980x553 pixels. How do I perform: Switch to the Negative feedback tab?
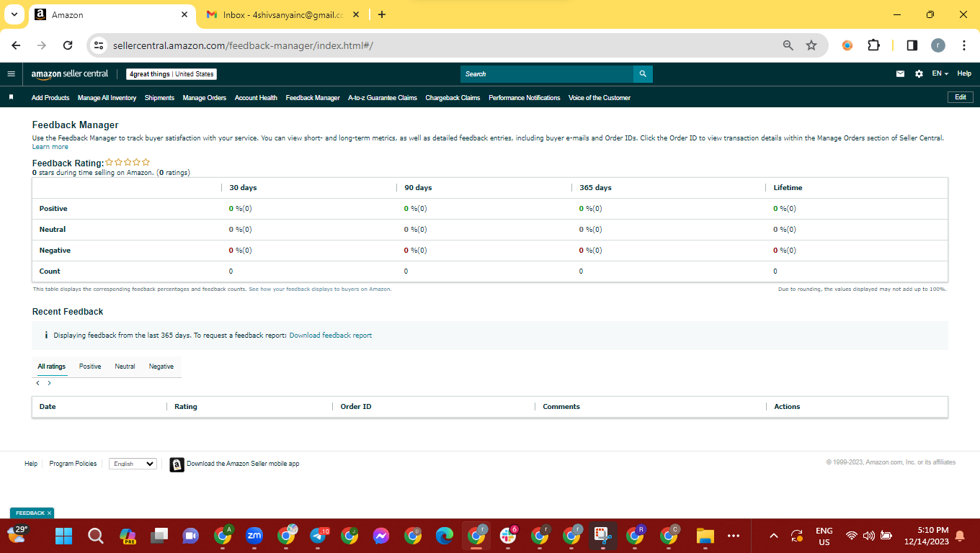tap(161, 367)
